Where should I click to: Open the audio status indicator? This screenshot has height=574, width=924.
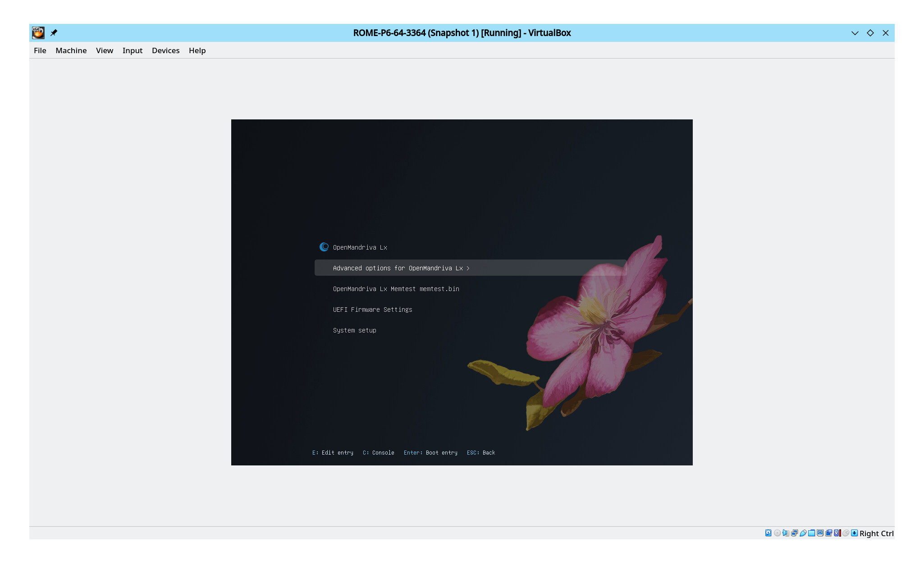pos(786,533)
